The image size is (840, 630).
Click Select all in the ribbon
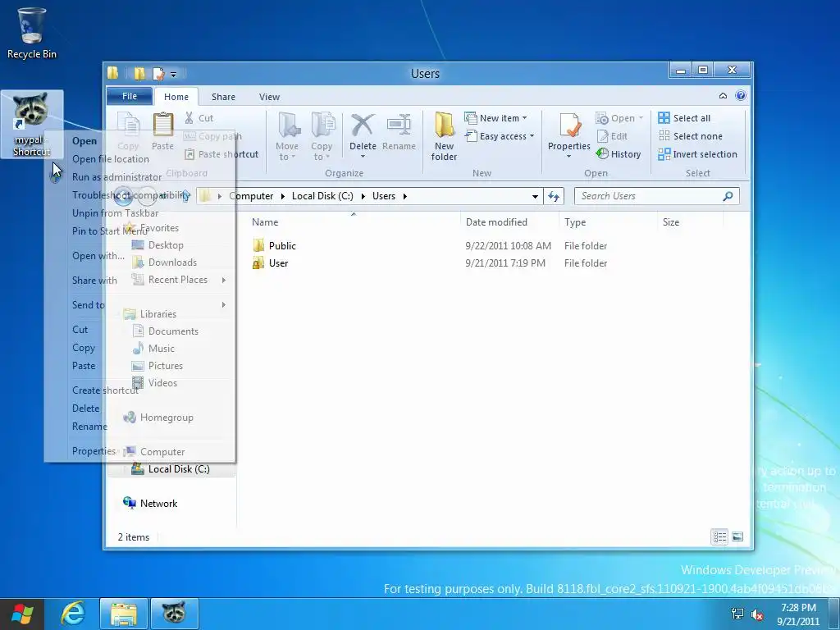tap(685, 118)
